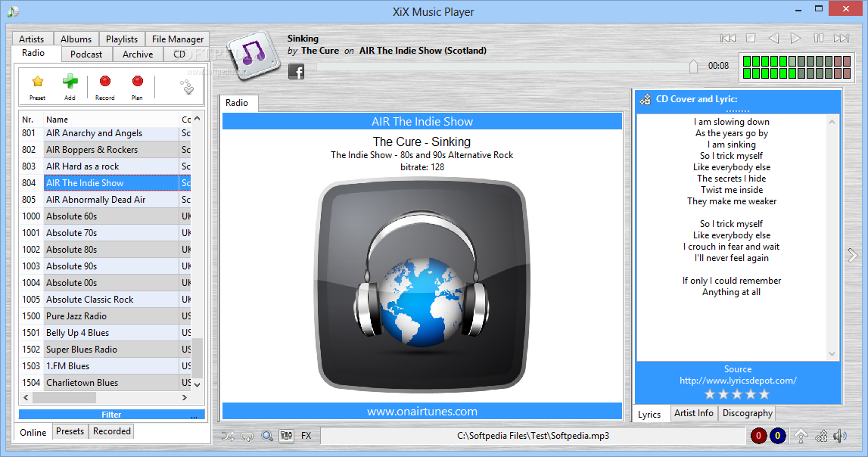The image size is (868, 457).
Task: Click the up-arrow antenna icon
Action: click(x=801, y=436)
